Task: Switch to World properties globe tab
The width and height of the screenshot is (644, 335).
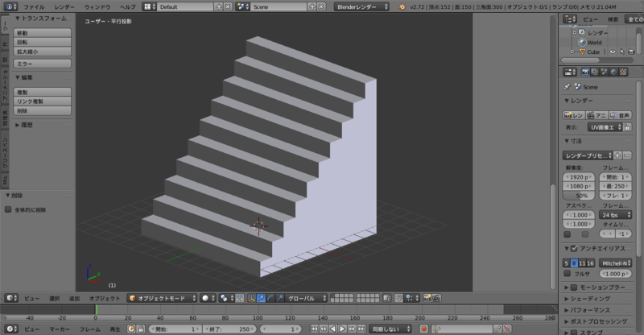Action: 613,72
